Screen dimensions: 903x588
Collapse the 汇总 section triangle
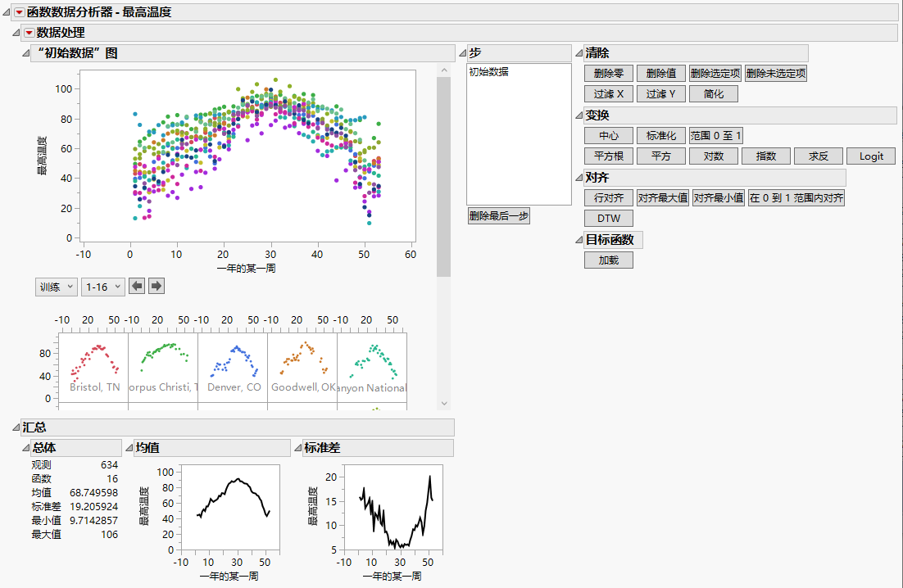coord(16,427)
